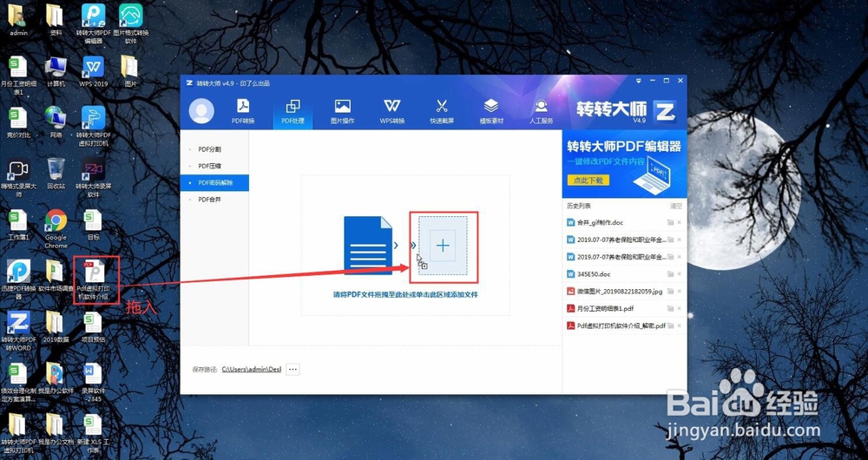Open folder for 合并_gif制作.doc
Screen dimensions: 868x460
pos(670,222)
